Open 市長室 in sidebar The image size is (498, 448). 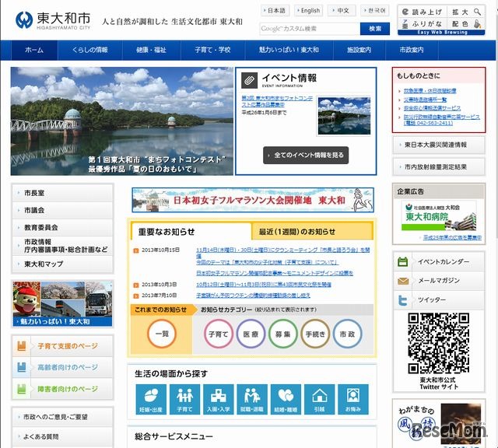[62, 193]
